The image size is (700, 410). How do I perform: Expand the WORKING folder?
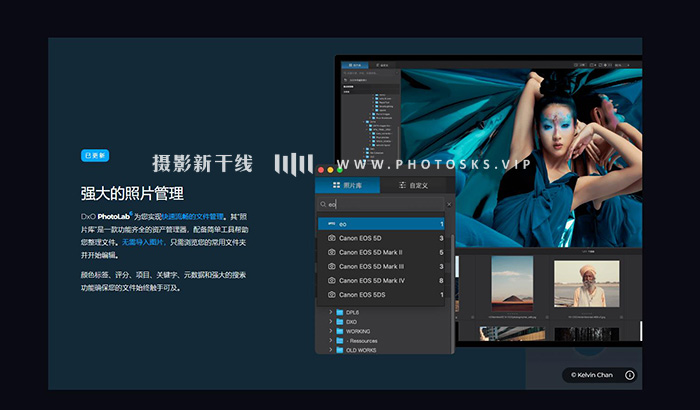tap(330, 331)
